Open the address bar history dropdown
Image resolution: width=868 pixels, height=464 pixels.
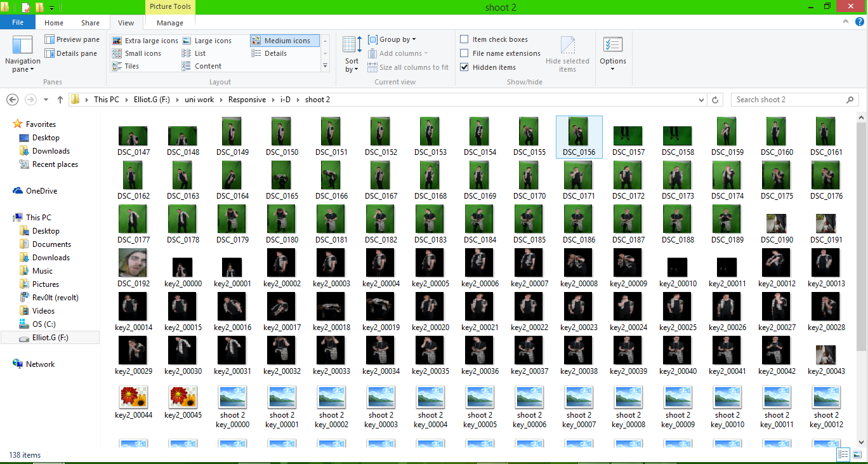point(701,100)
